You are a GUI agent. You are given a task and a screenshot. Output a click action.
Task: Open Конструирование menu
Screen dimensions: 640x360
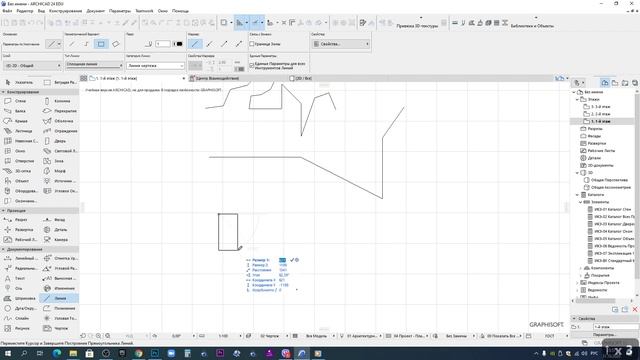[66, 11]
